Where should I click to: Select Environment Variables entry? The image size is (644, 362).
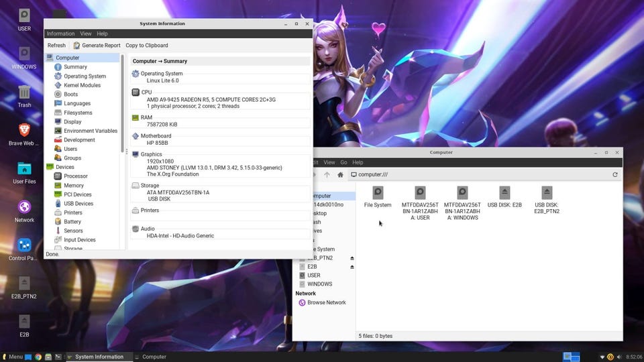click(91, 131)
